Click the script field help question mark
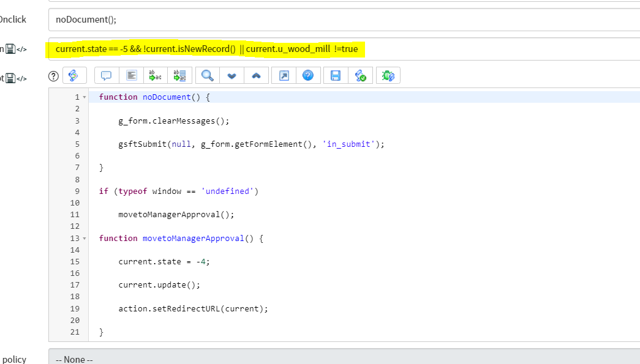 click(53, 76)
